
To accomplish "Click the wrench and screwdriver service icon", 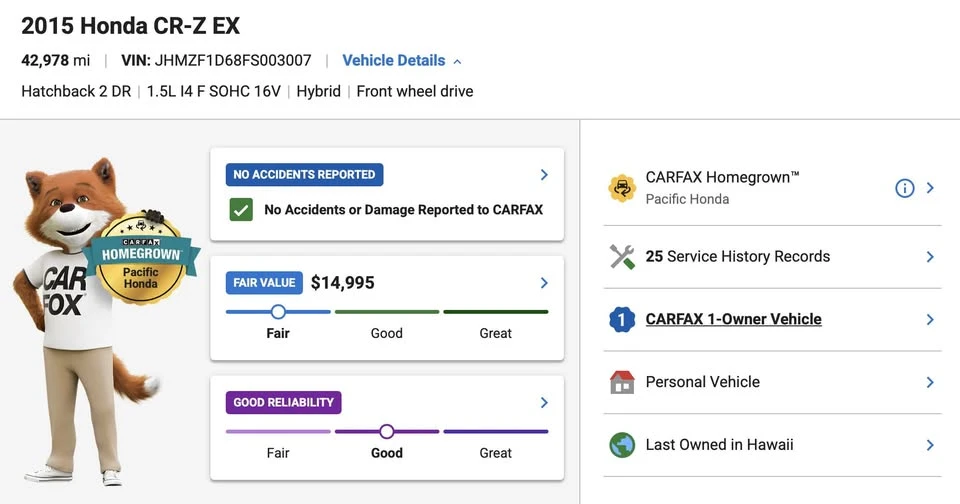I will coord(622,257).
